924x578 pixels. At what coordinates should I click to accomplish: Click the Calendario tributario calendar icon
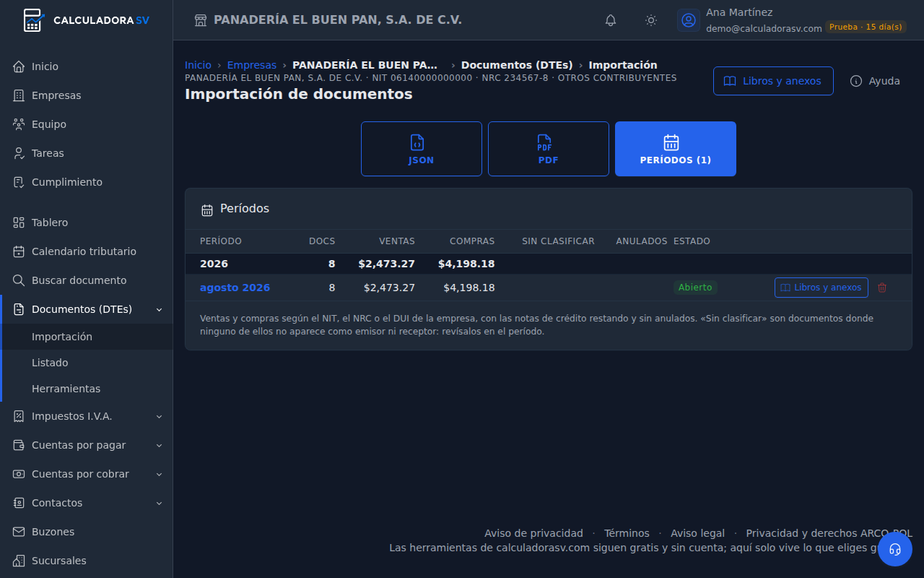[19, 251]
